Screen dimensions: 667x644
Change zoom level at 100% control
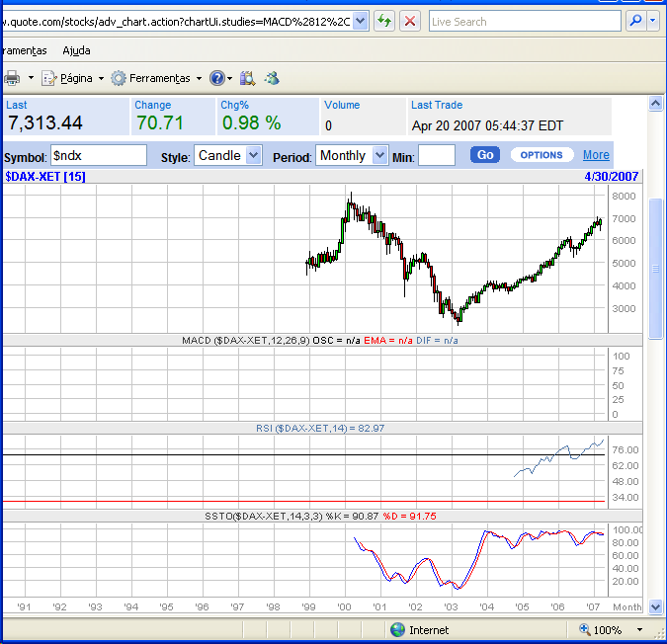[615, 629]
